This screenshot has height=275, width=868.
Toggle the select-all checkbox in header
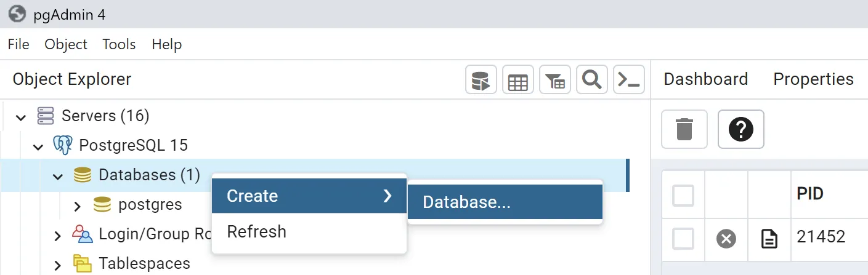point(683,196)
